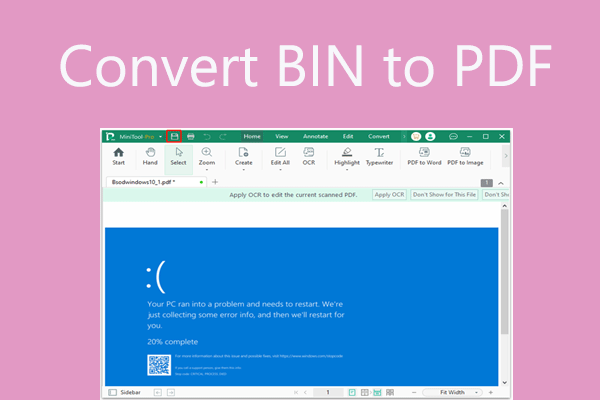Switch to the View tab
Image resolution: width=600 pixels, height=400 pixels.
click(x=282, y=136)
